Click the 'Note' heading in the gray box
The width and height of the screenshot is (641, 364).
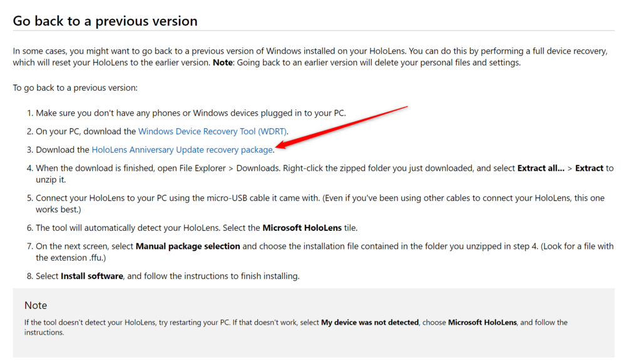coord(36,305)
